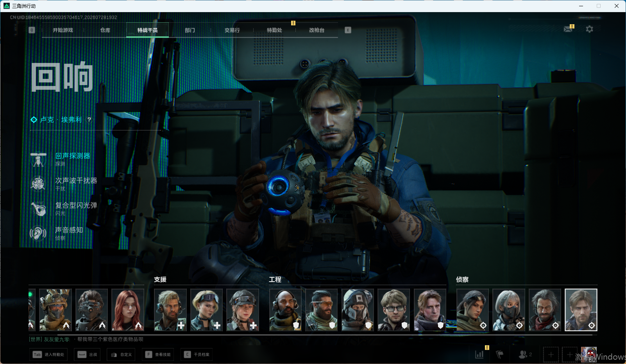Click the 进入特勤处 Tab button

pyautogui.click(x=48, y=355)
